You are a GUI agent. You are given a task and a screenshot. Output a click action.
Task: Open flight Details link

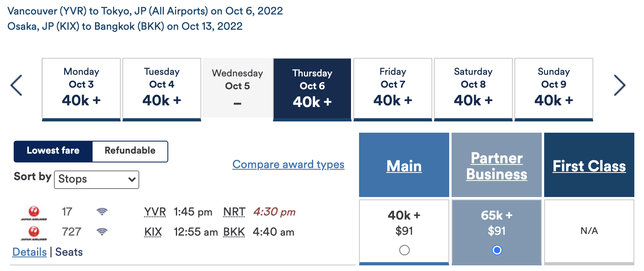[x=29, y=252]
